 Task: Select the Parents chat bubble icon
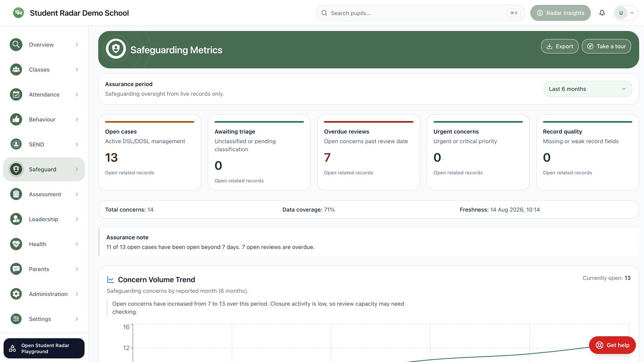(x=16, y=269)
